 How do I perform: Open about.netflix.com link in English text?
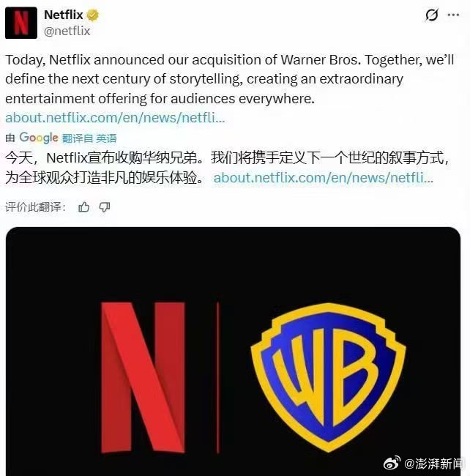tap(115, 118)
